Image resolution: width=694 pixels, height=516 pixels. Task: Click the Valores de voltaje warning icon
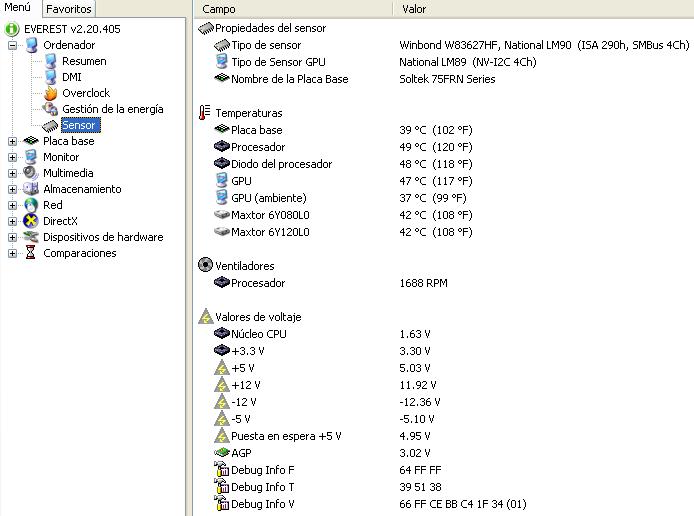(206, 316)
